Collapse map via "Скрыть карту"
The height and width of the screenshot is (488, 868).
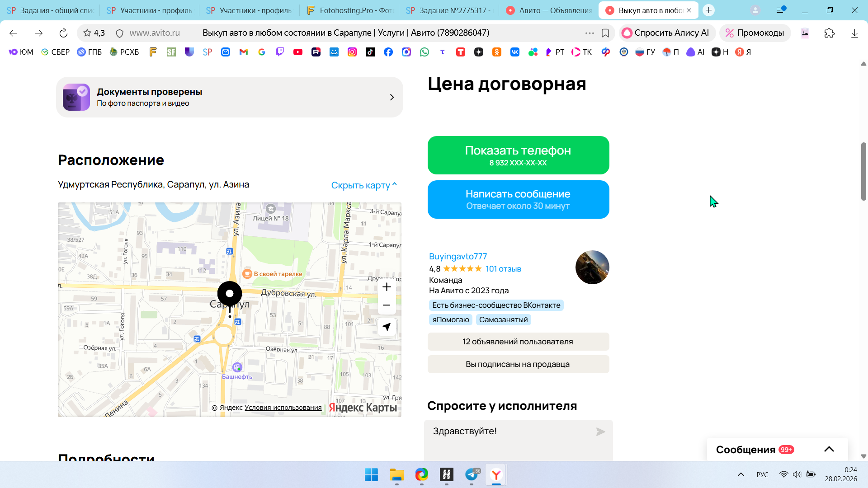pos(364,185)
